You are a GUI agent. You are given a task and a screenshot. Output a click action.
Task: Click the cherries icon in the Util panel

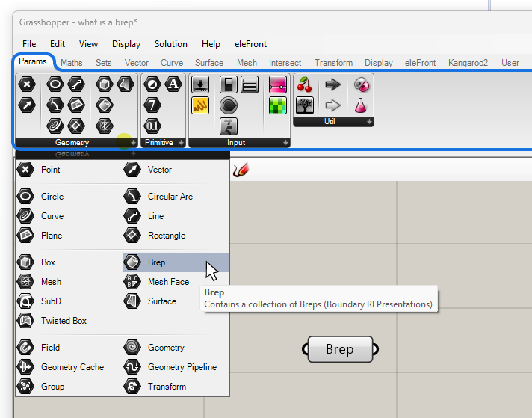point(304,84)
